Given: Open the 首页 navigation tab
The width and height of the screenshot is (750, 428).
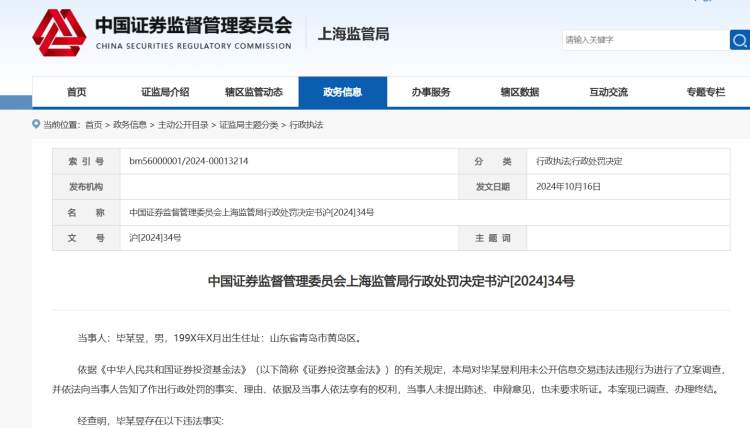Looking at the screenshot, I should pyautogui.click(x=77, y=92).
